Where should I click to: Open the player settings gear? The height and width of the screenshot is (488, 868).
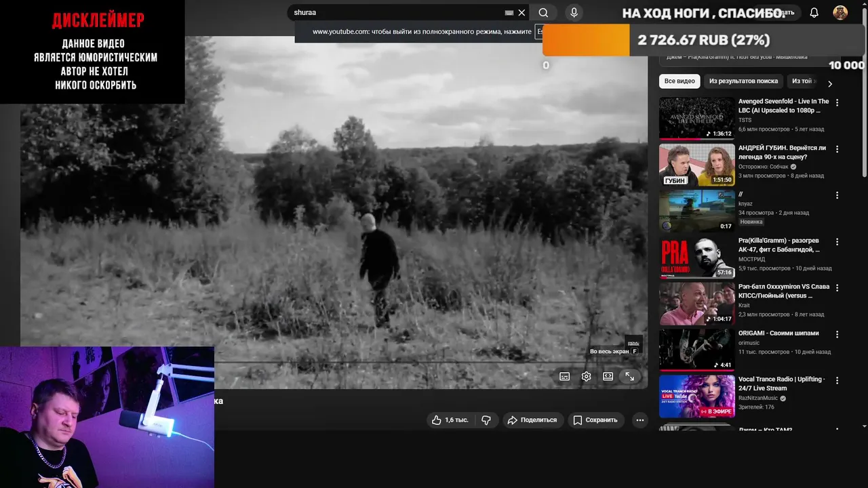click(x=586, y=376)
